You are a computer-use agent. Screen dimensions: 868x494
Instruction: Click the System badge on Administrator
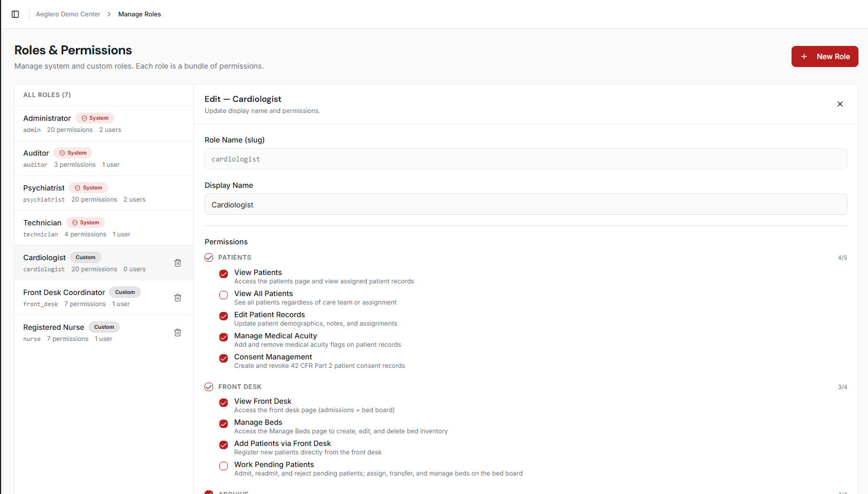95,118
